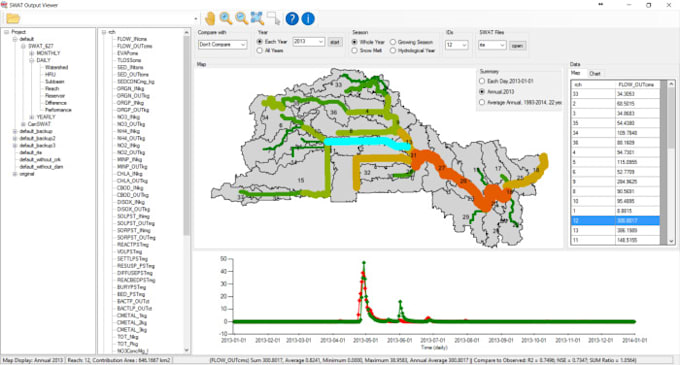Screen dimensions: 680x365
Task: Click subbasin 15 on the map
Action: click(301, 180)
